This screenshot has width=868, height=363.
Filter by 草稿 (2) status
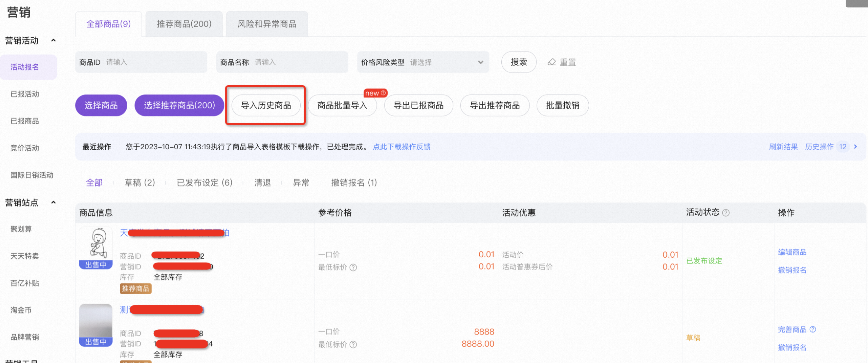[139, 183]
